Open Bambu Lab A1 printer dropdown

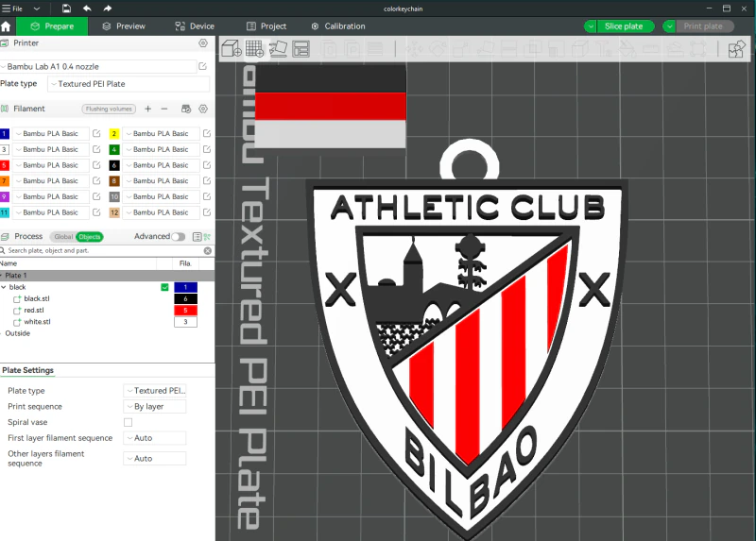tap(98, 66)
